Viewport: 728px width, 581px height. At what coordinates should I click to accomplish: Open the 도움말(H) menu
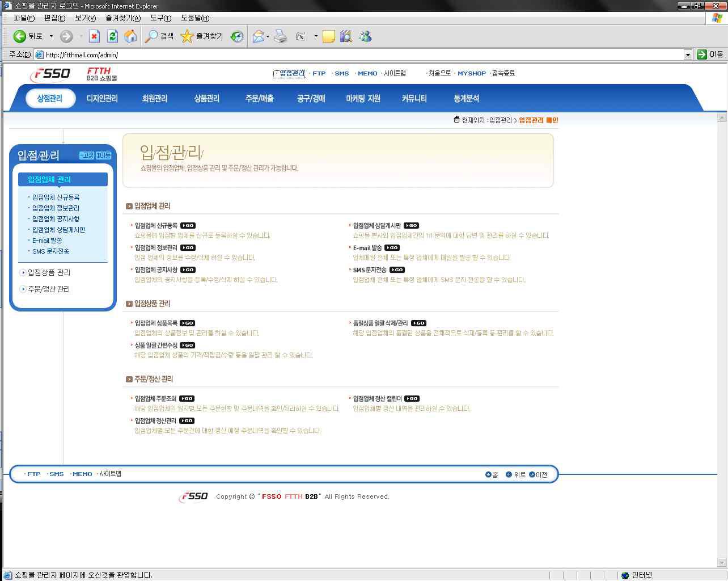[195, 18]
